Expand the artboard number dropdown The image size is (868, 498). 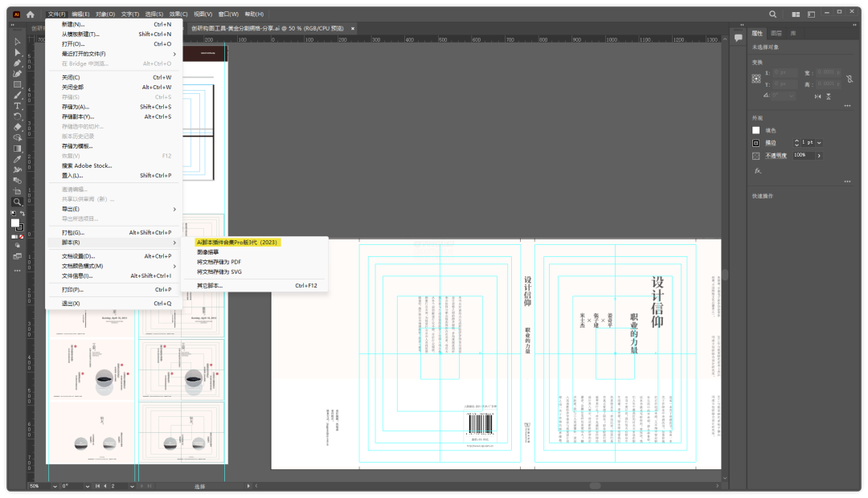tap(131, 486)
